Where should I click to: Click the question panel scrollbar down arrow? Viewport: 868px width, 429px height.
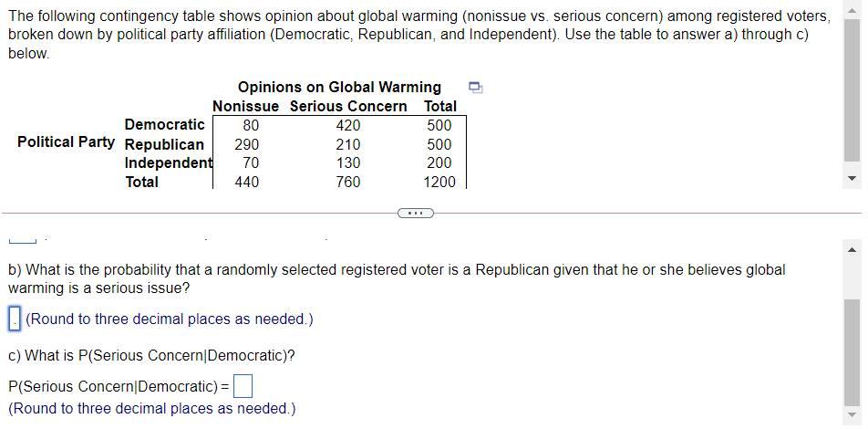pos(852,179)
